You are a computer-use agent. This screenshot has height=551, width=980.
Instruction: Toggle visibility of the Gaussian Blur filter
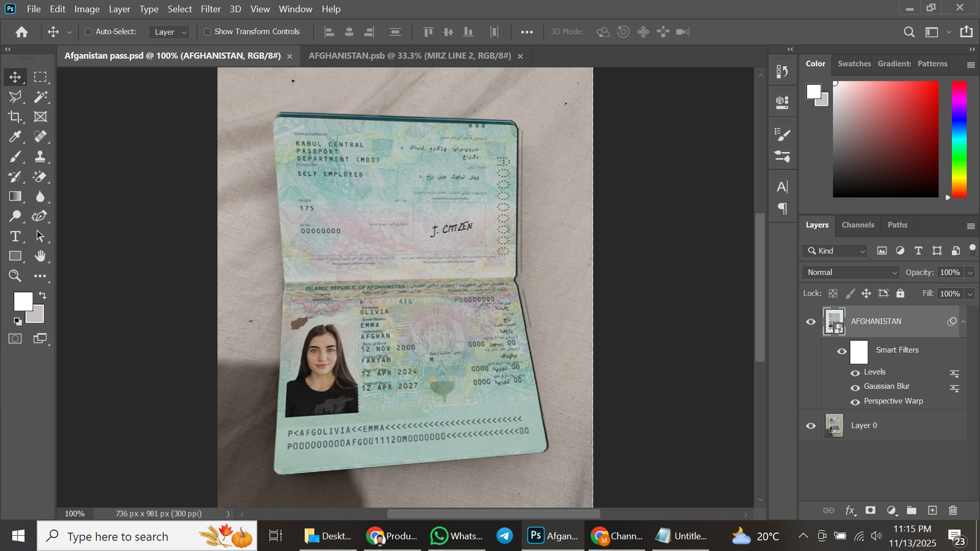856,387
